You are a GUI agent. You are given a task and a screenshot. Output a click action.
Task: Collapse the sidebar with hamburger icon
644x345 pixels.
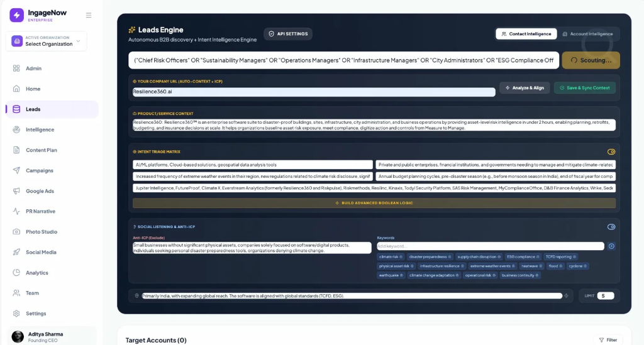(89, 15)
